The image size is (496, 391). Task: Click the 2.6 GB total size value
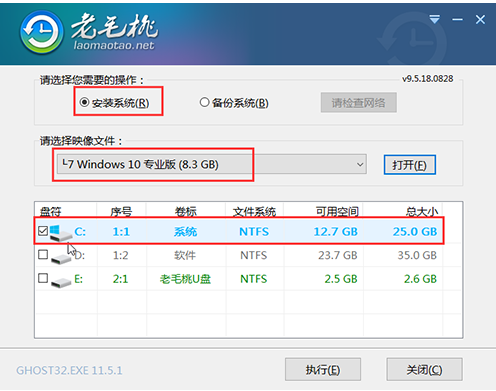(420, 279)
